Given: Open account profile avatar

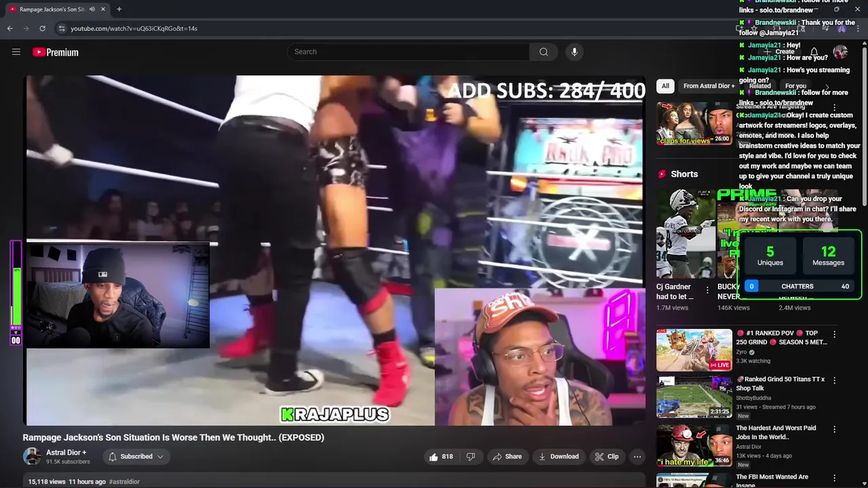Looking at the screenshot, I should (x=840, y=52).
